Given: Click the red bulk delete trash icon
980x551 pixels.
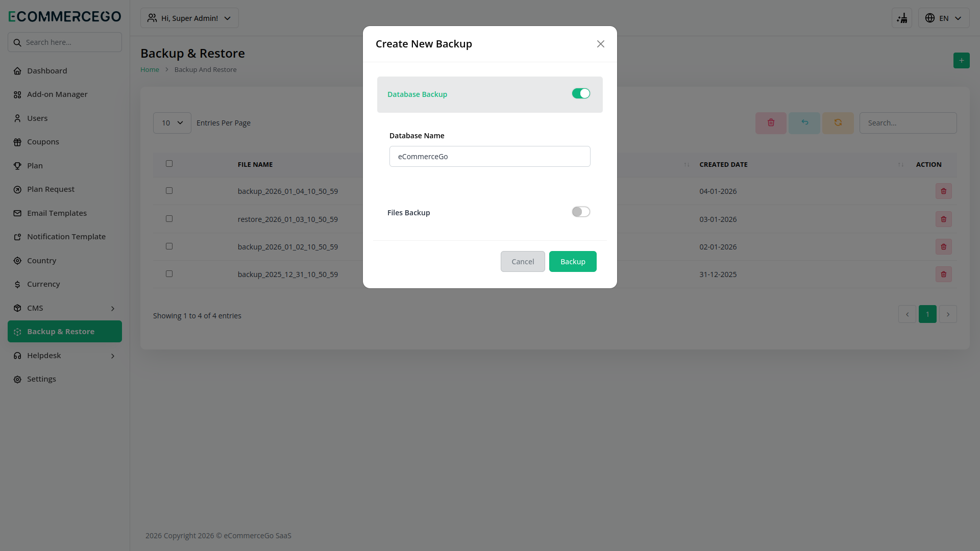Looking at the screenshot, I should tap(771, 123).
